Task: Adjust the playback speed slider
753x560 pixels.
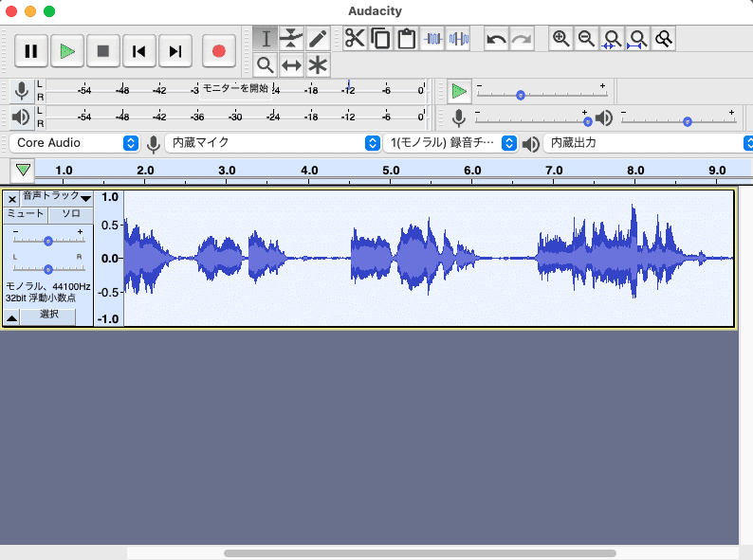Action: click(521, 95)
